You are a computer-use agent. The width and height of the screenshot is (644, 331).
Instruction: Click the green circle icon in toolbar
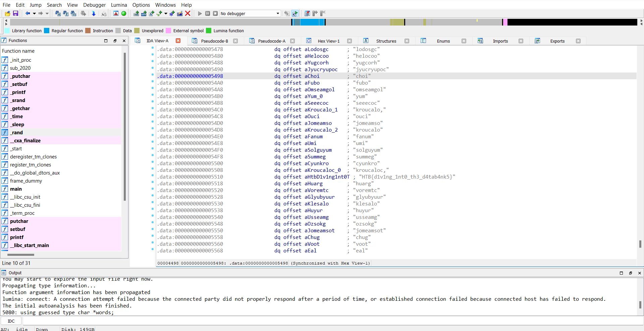[124, 13]
